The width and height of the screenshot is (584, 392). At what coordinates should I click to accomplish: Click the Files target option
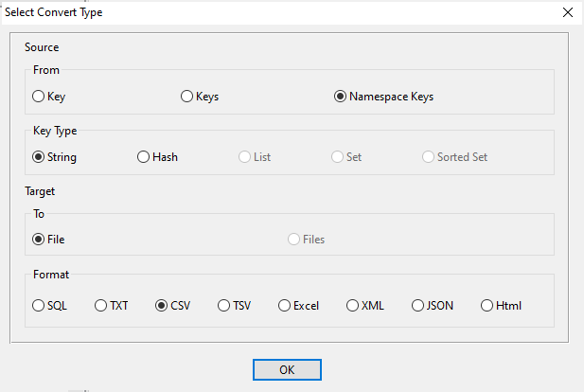click(x=294, y=239)
